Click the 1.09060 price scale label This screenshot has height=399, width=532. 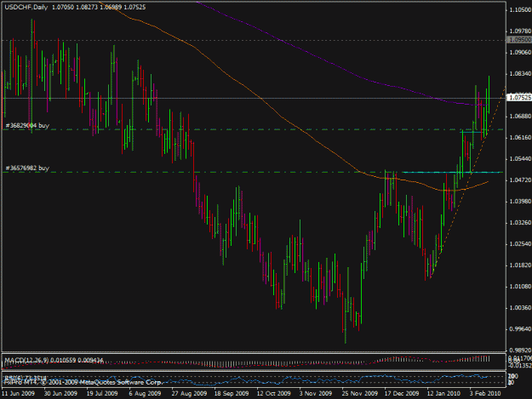[x=520, y=53]
